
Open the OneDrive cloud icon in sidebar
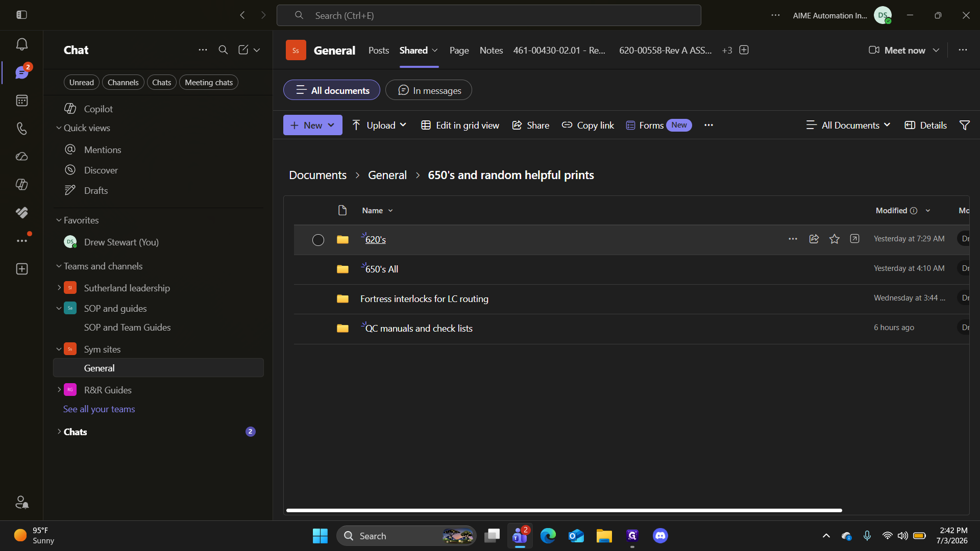(21, 157)
